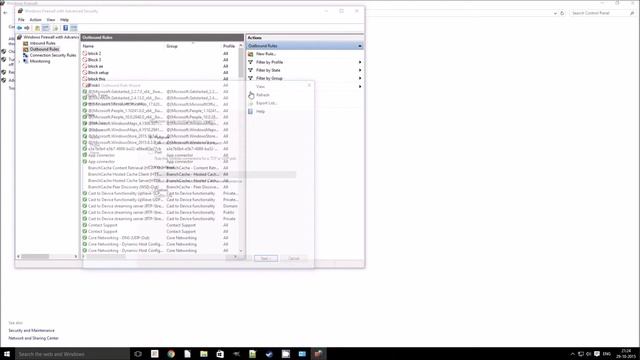Viewport: 640px width, 360px height.
Task: Expand the Monitoring node arrow
Action: click(x=19, y=61)
